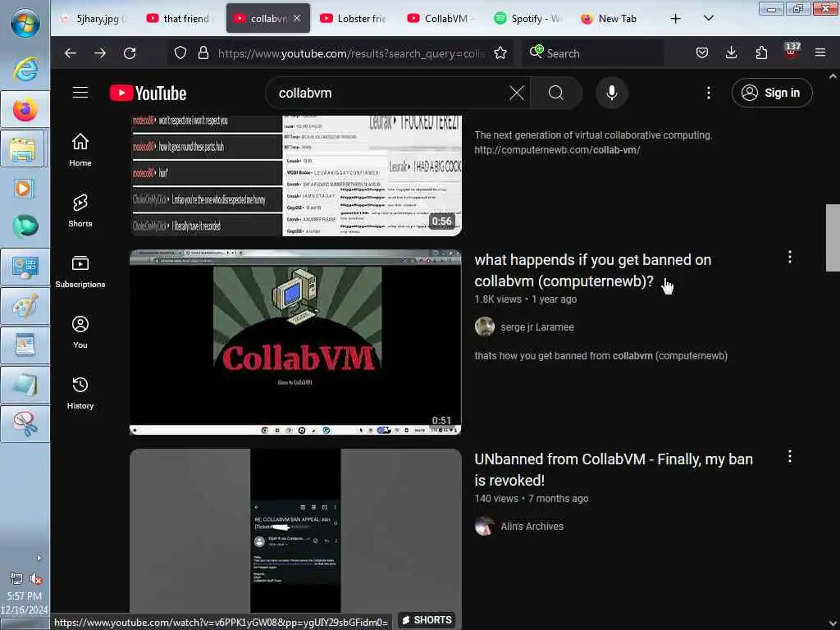Open the tracking protection shield
The height and width of the screenshot is (630, 840).
pos(180,52)
